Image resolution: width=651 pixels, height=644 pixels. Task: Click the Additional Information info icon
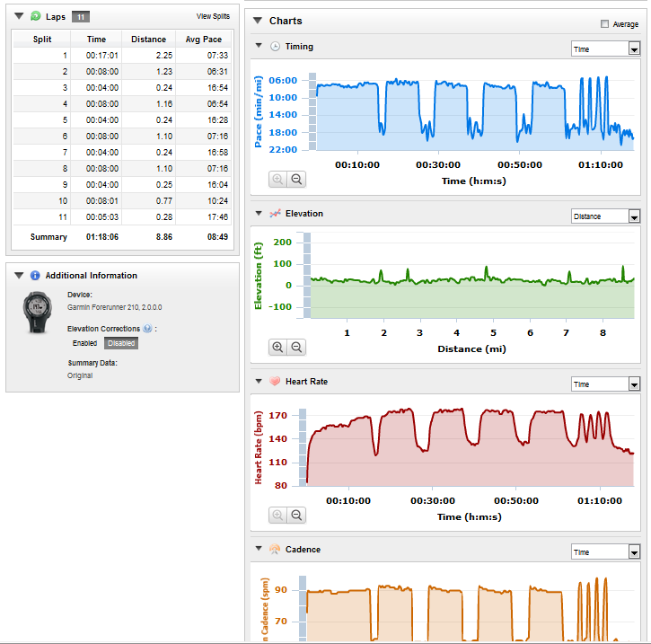pyautogui.click(x=35, y=275)
